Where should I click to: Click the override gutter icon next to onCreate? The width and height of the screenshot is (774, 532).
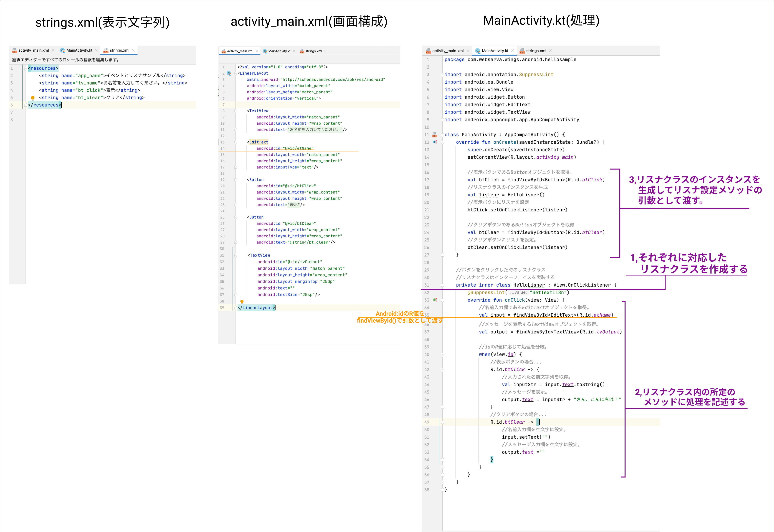[435, 142]
